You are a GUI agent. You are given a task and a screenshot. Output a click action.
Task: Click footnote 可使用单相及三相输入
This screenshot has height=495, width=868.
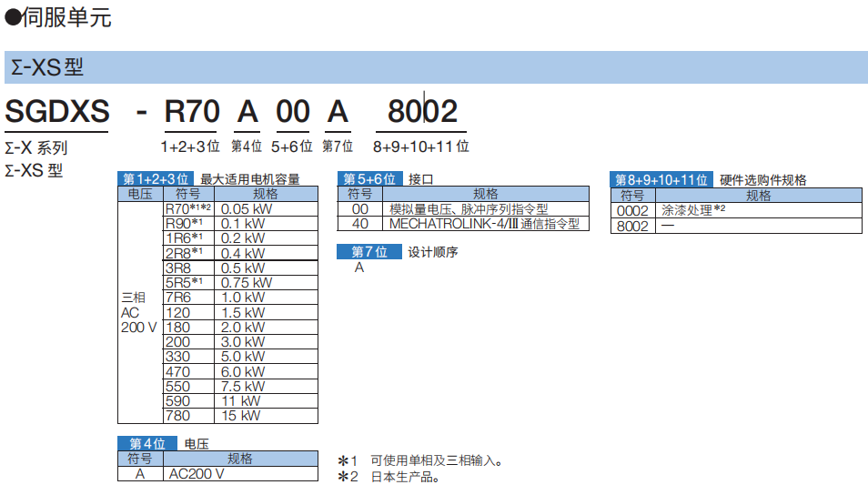pyautogui.click(x=437, y=460)
